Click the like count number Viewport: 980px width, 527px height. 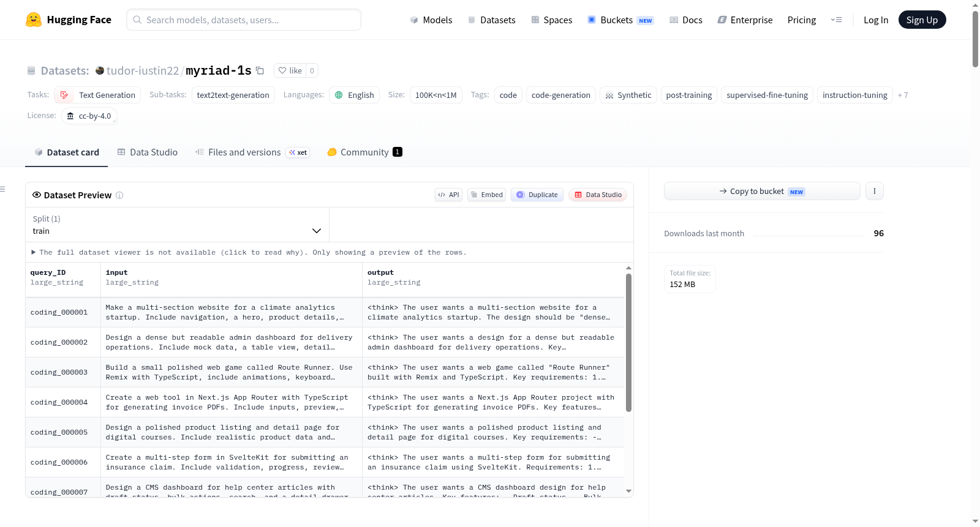click(312, 70)
